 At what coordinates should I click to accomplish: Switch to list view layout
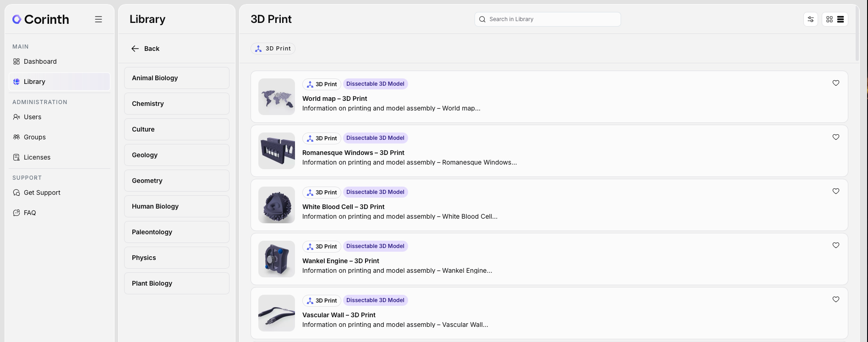point(841,19)
